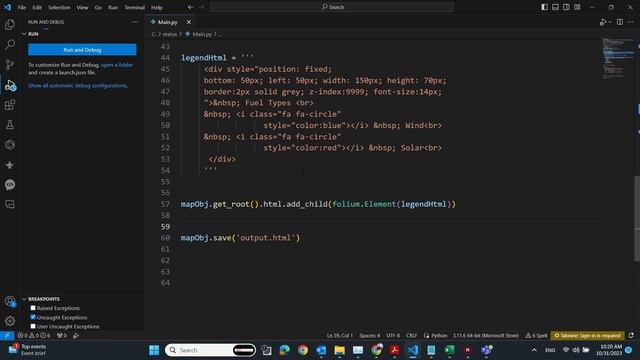Open editor More Actions ellipsis
This screenshot has height=360, width=640.
631,22
